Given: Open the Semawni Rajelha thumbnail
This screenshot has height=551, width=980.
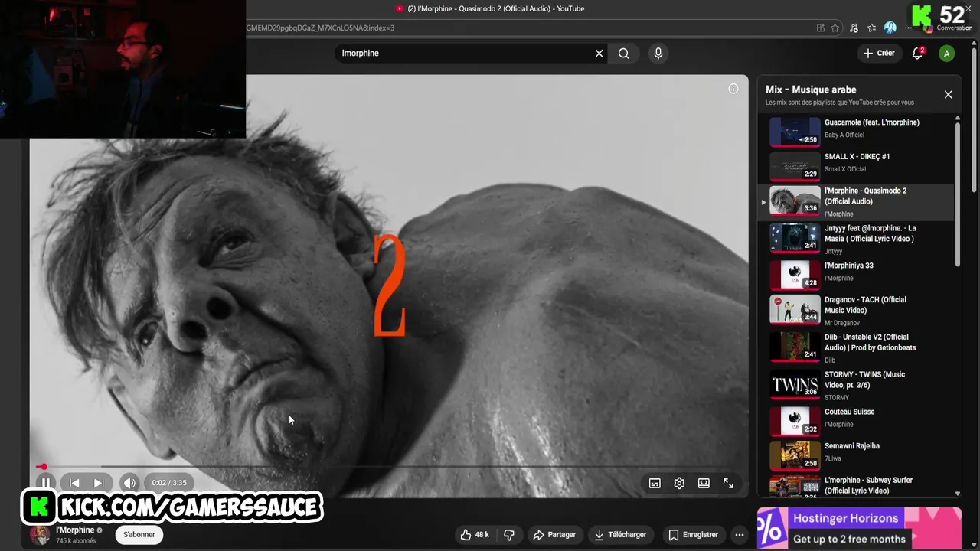Looking at the screenshot, I should [x=795, y=455].
